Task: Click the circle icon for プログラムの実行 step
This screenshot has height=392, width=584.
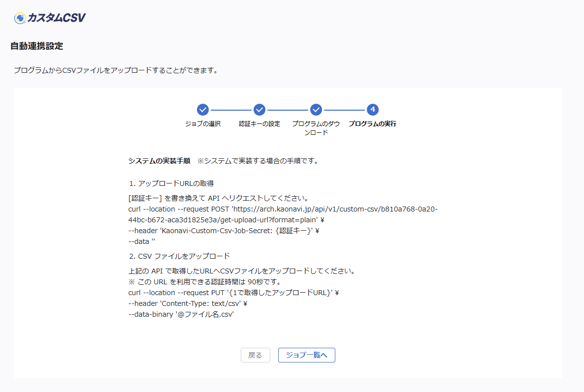Action: coord(372,110)
